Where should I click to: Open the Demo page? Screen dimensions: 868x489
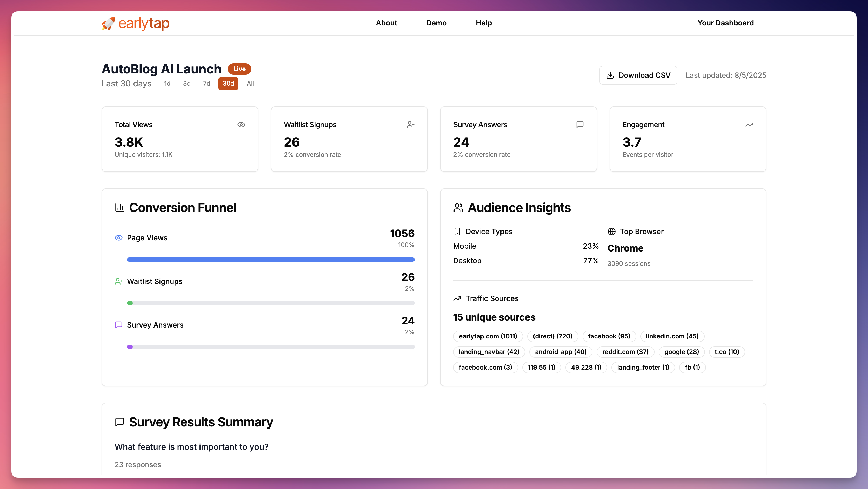click(436, 23)
